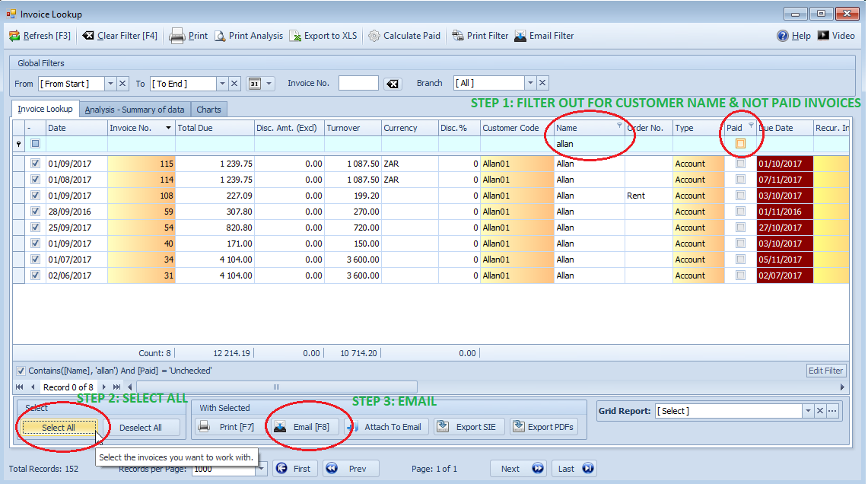Uncheck selection box for invoice 59
Screen dimensions: 868x484
pos(36,212)
